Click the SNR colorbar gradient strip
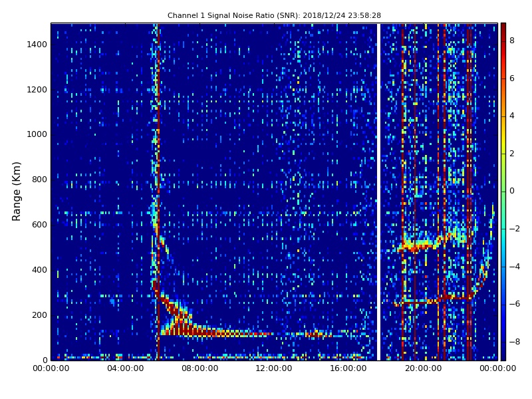Screen dimensions: 532x399 (503, 192)
